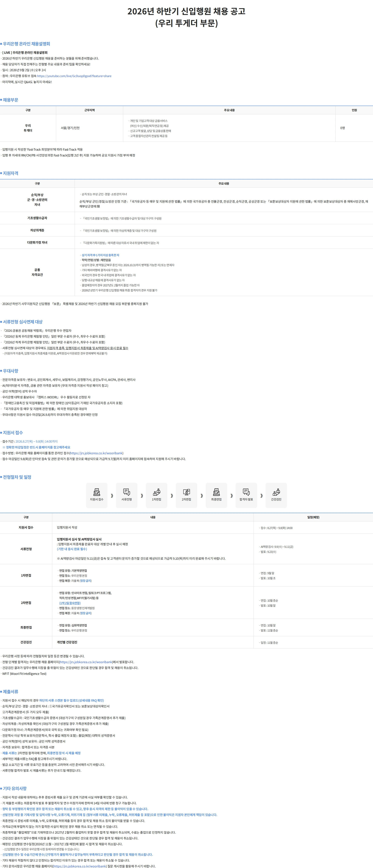The width and height of the screenshot is (373, 868).
Task: Click the 지원자격 section heading
Action: tap(10, 173)
